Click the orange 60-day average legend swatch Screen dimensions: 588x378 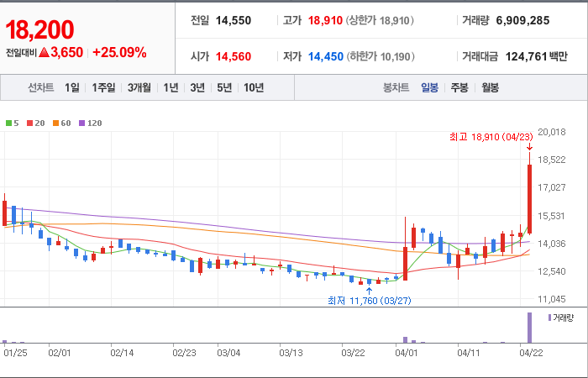(x=56, y=123)
